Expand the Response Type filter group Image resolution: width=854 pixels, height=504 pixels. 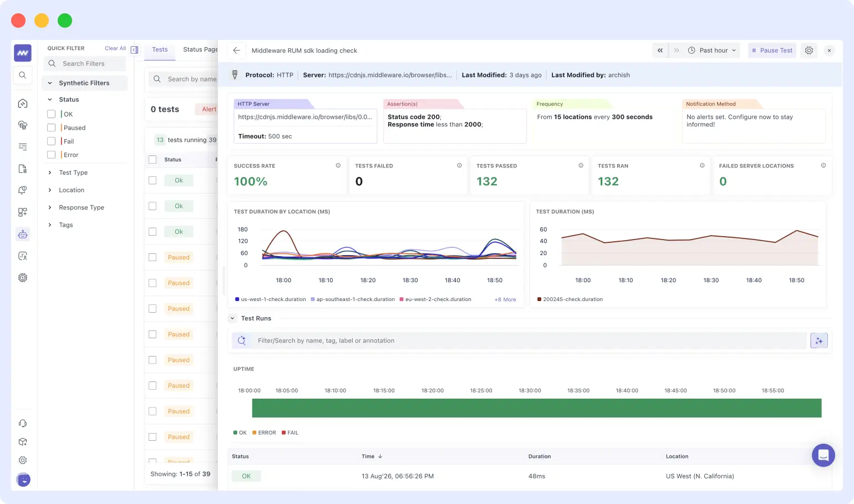(x=50, y=207)
